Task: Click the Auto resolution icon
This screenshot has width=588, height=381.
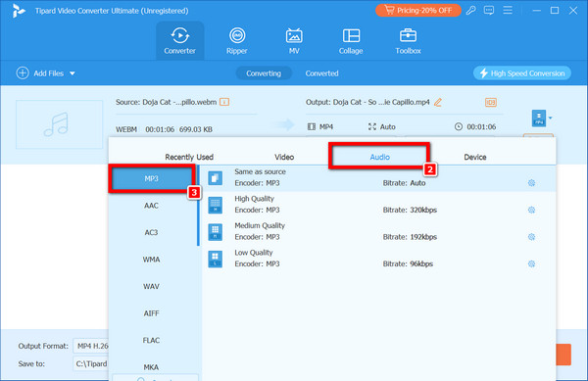Action: click(372, 126)
